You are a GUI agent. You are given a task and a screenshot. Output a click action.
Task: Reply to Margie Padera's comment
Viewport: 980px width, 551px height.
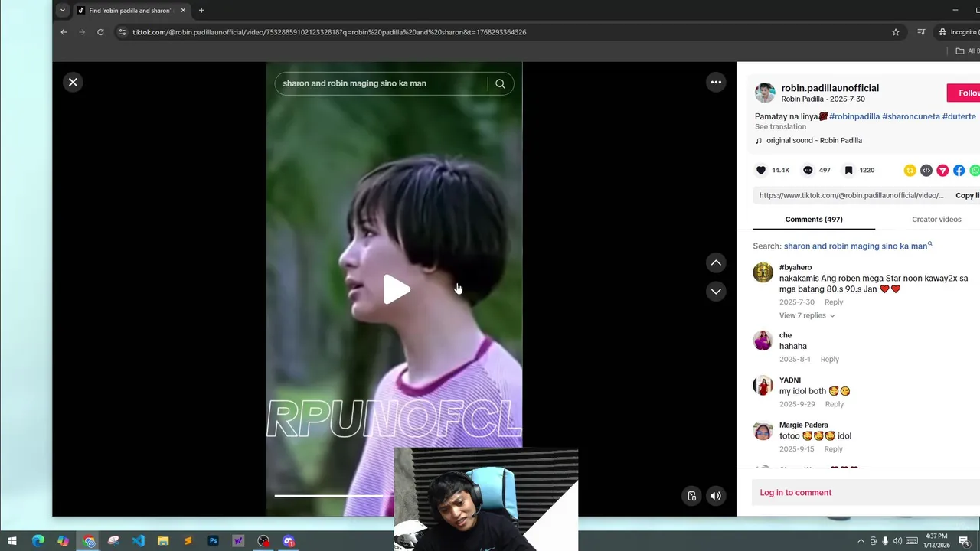(833, 449)
